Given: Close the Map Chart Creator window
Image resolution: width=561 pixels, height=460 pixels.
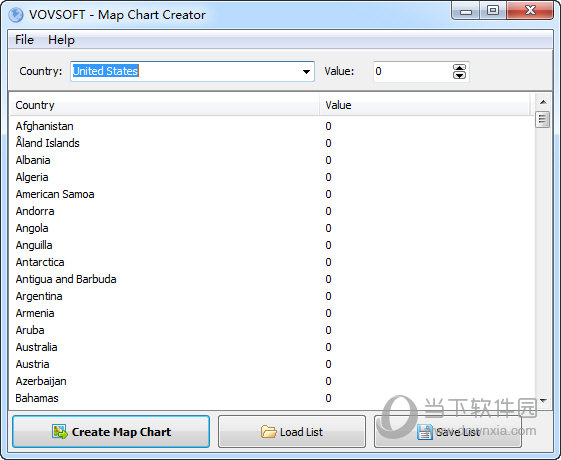Looking at the screenshot, I should point(530,11).
